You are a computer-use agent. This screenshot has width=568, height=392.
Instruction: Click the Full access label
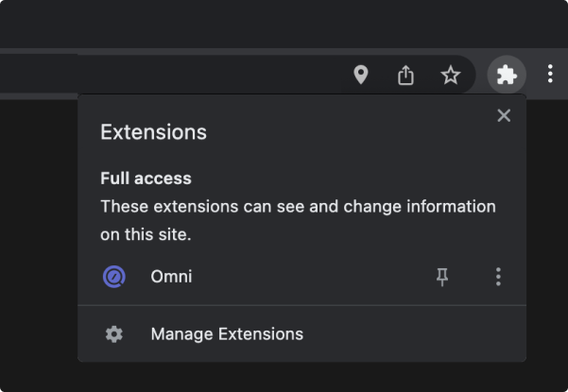(x=146, y=179)
